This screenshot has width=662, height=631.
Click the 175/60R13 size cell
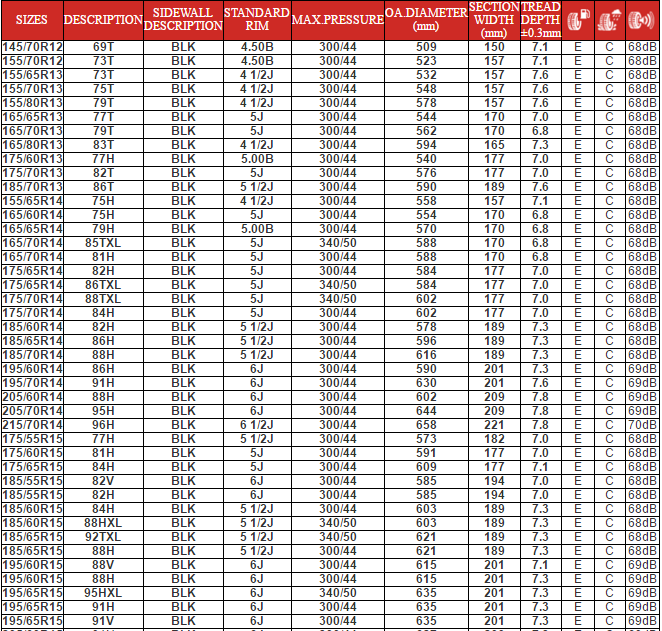click(x=33, y=159)
